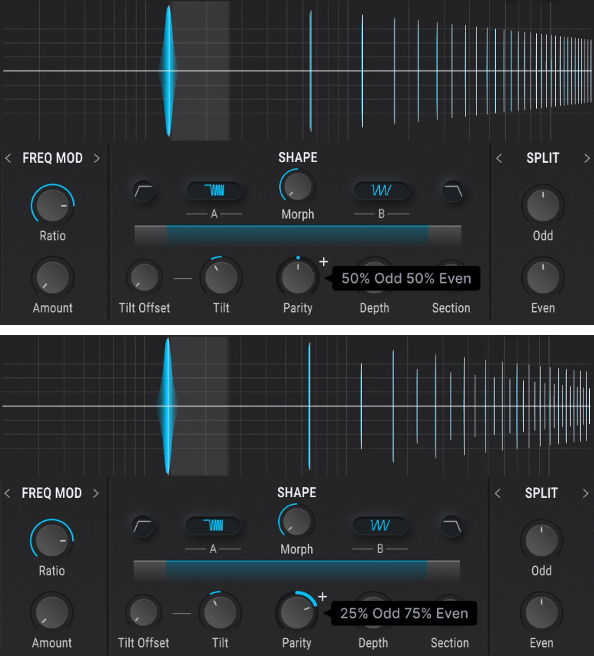Go to previous SPLIT mode, upper panel
Viewport: 594px width, 656px height.
tap(499, 158)
